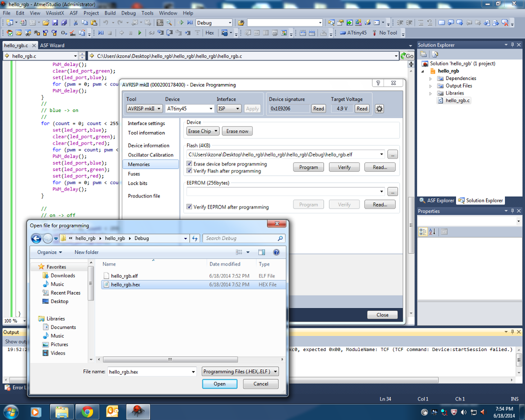The image size is (525, 420).
Task: Click Read button next to Device signature
Action: (318, 108)
